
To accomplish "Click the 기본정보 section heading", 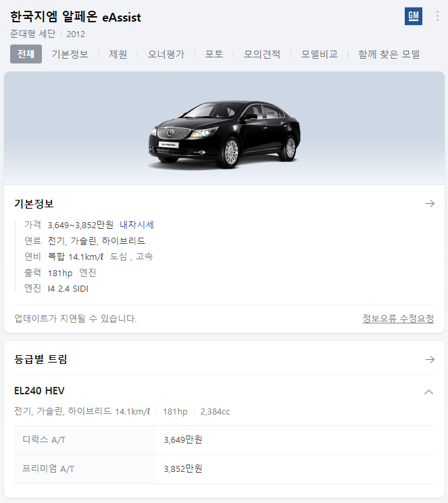I will 34,204.
